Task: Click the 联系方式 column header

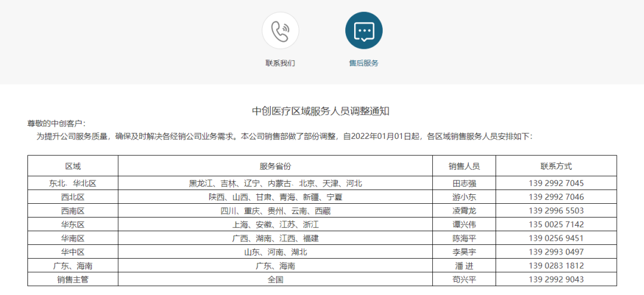Action: click(x=556, y=166)
